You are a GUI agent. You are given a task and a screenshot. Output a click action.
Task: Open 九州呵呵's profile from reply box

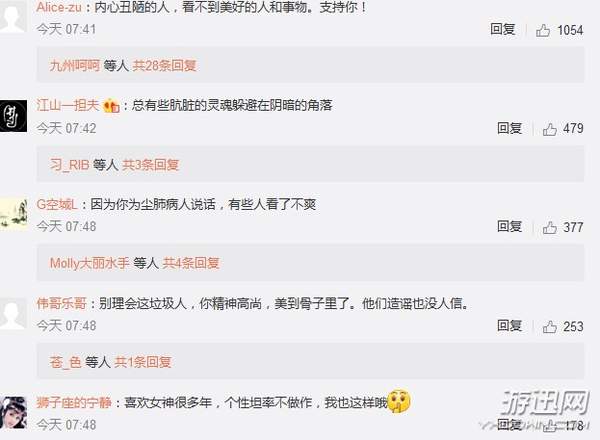tap(75, 65)
